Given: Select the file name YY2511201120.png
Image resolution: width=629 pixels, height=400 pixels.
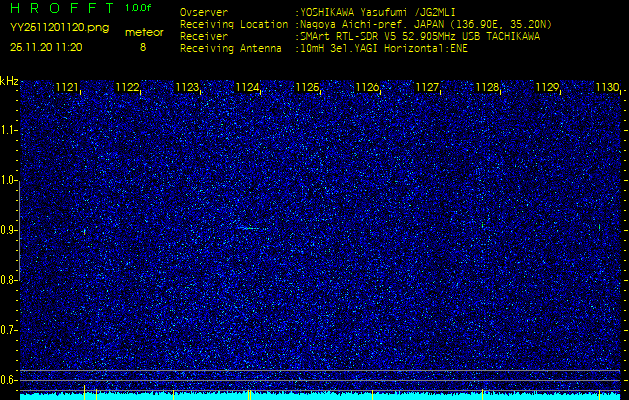Looking at the screenshot, I should coord(59,28).
